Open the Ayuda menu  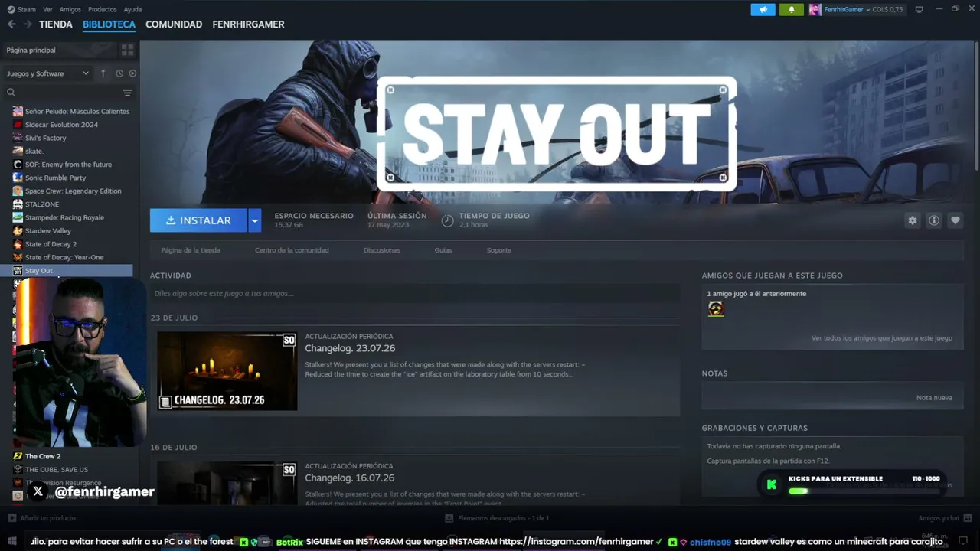pos(132,9)
